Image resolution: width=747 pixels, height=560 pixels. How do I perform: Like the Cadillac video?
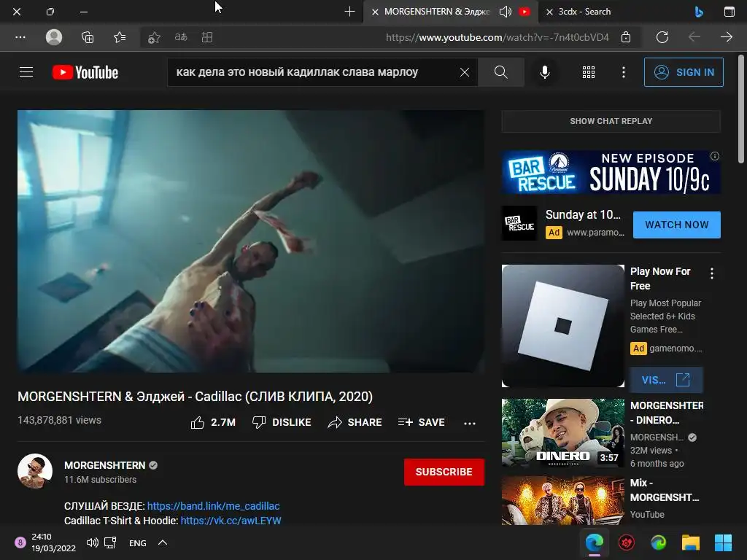click(213, 422)
